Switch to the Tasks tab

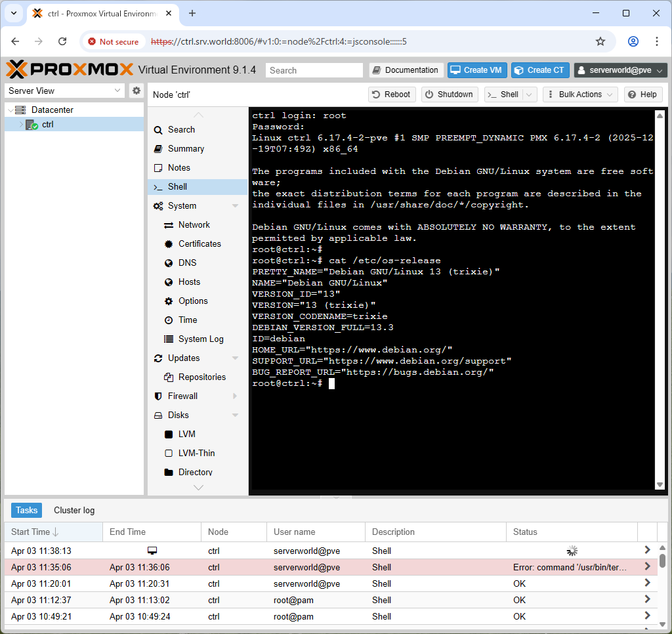click(26, 510)
